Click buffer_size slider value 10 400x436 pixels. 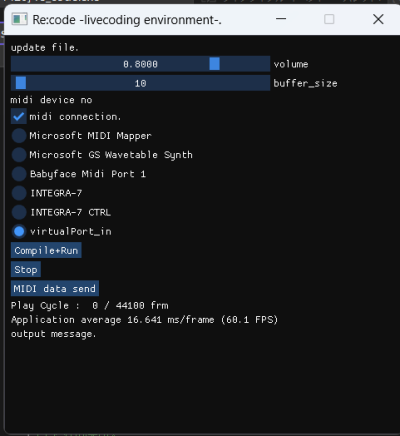point(140,83)
